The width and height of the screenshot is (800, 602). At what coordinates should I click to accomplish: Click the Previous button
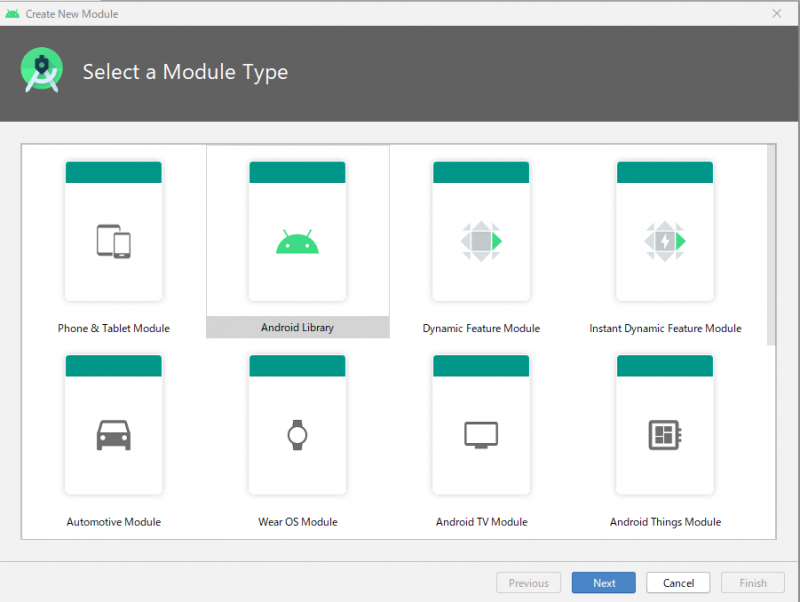pyautogui.click(x=528, y=583)
